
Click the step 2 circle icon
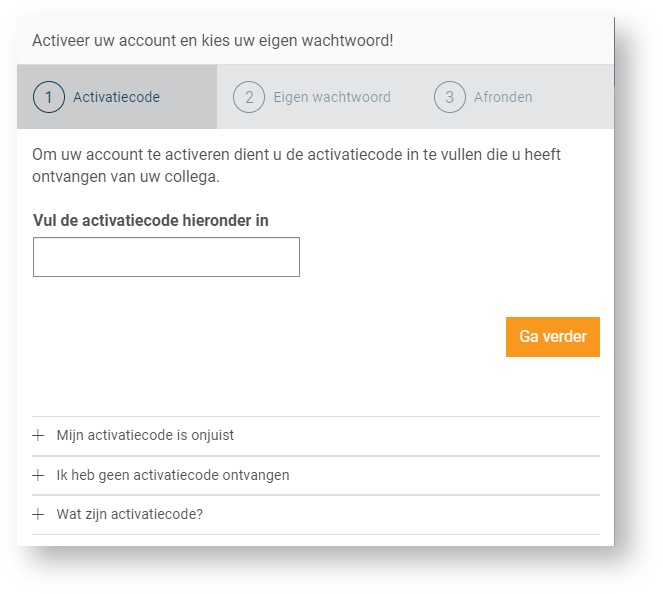tap(249, 97)
